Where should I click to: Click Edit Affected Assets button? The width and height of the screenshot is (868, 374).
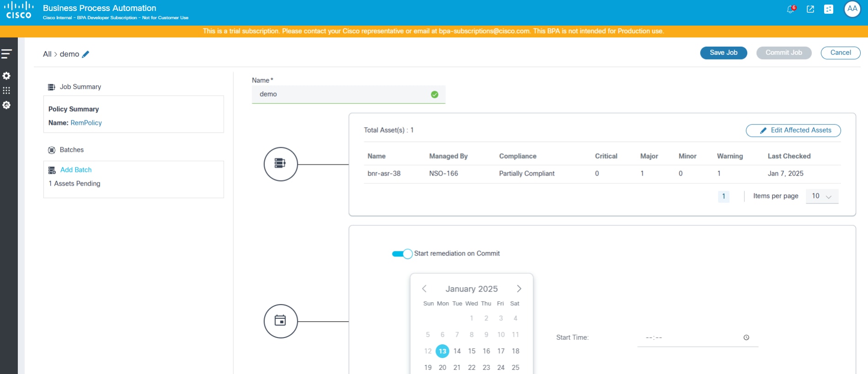(793, 130)
